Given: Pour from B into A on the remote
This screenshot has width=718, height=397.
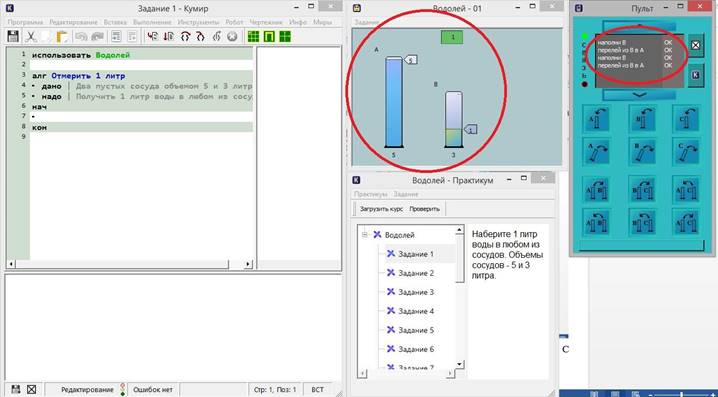Looking at the screenshot, I should [597, 222].
